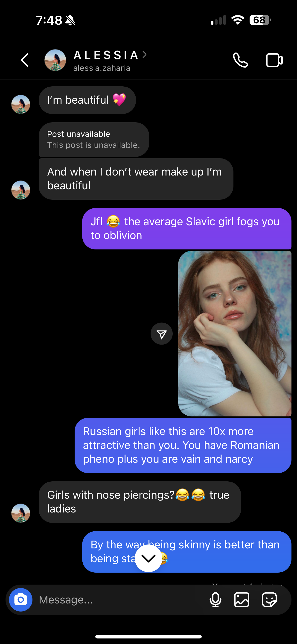
Task: Select the 'Jfl the average Slavic girl' bubble
Action: (x=187, y=228)
